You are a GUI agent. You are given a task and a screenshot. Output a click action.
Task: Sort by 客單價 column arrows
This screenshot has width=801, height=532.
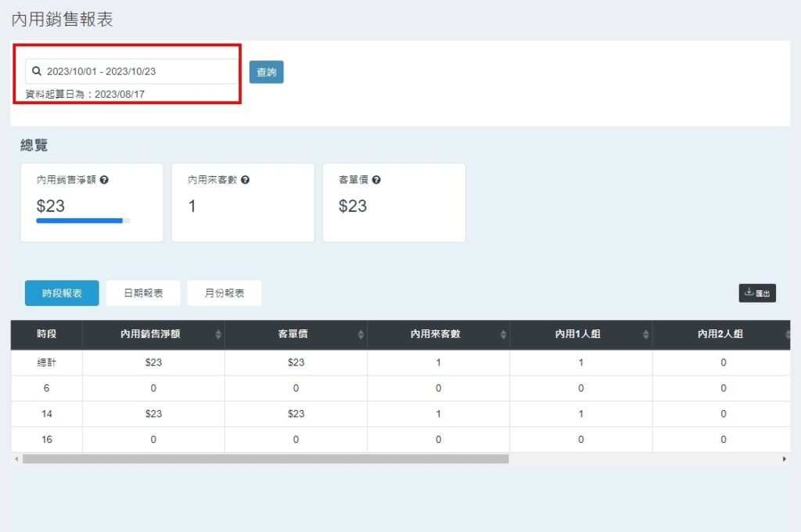coord(361,335)
